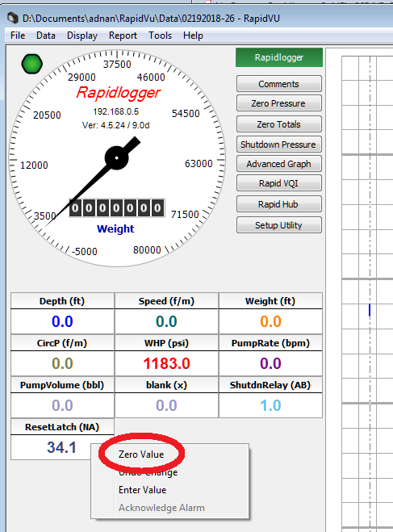Open Rapid Hub
Image resolution: width=393 pixels, height=532 pixels.
[278, 204]
